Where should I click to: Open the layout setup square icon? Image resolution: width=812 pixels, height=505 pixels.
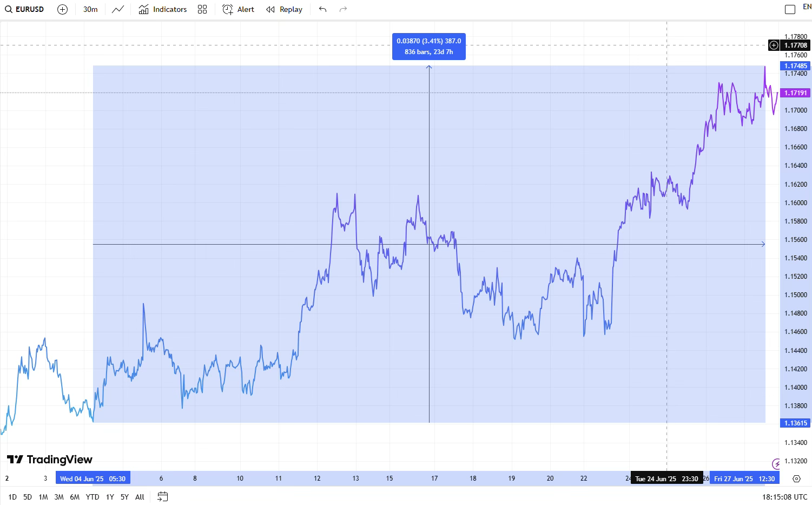coord(790,9)
